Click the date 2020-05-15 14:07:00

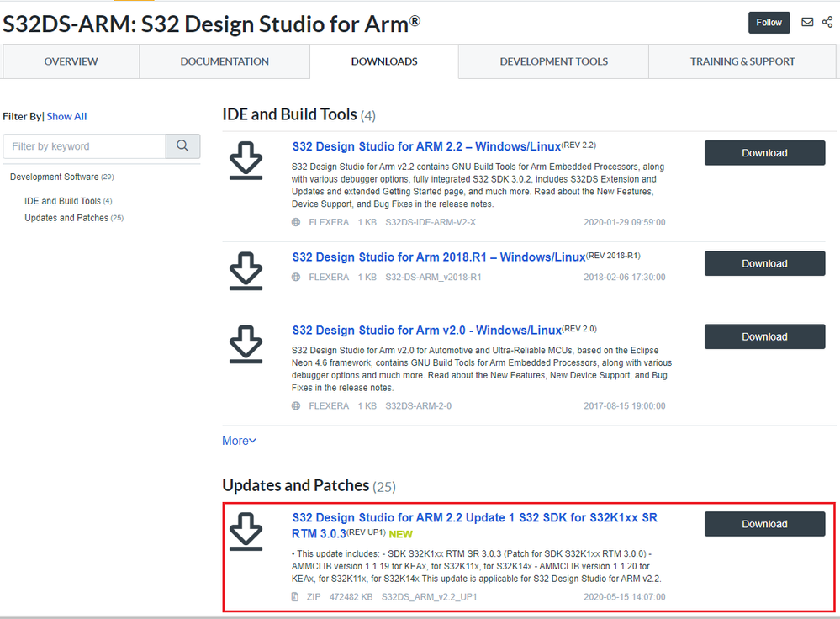[624, 596]
